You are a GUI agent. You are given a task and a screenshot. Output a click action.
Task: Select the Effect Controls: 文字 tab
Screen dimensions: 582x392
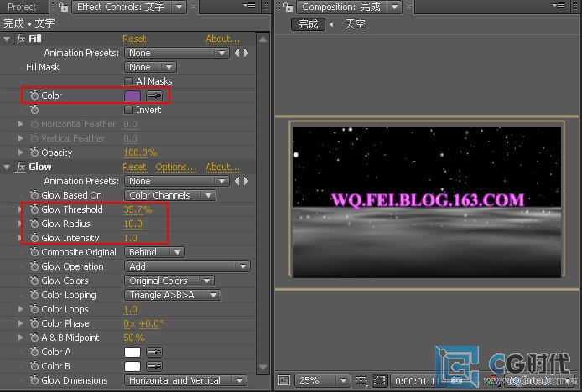pyautogui.click(x=128, y=7)
